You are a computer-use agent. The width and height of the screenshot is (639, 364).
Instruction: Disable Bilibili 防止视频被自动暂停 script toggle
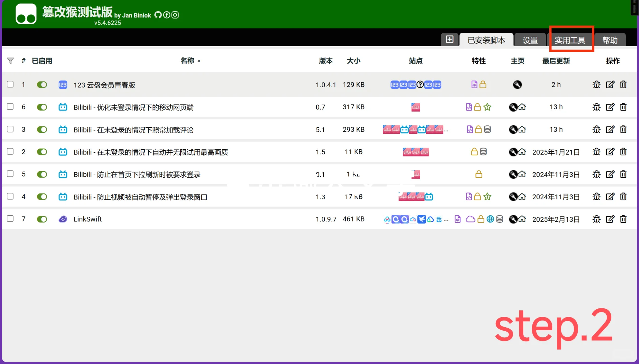tap(42, 196)
